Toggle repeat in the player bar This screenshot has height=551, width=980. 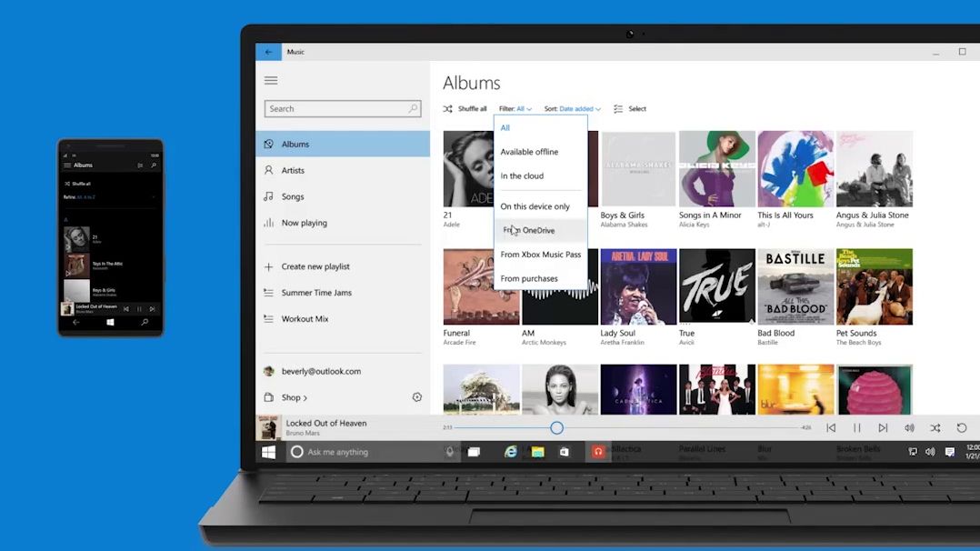[x=961, y=427]
